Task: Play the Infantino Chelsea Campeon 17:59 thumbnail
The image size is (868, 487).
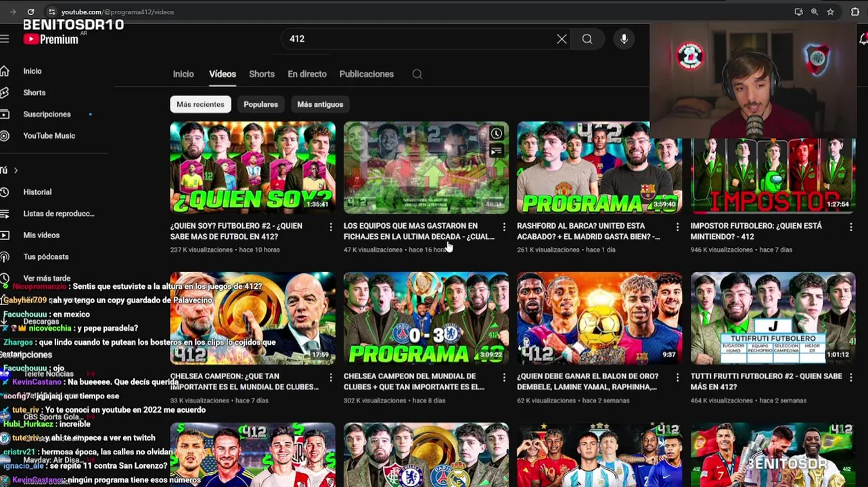Action: click(x=252, y=319)
